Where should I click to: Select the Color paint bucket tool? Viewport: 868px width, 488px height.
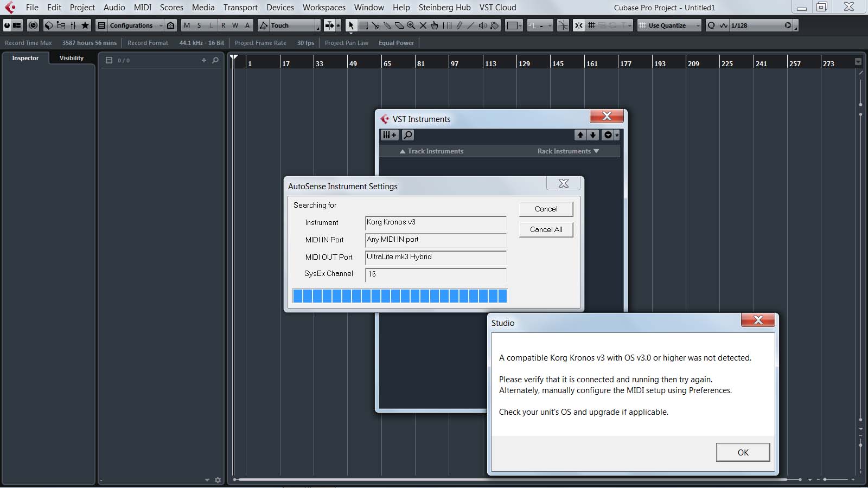495,25
